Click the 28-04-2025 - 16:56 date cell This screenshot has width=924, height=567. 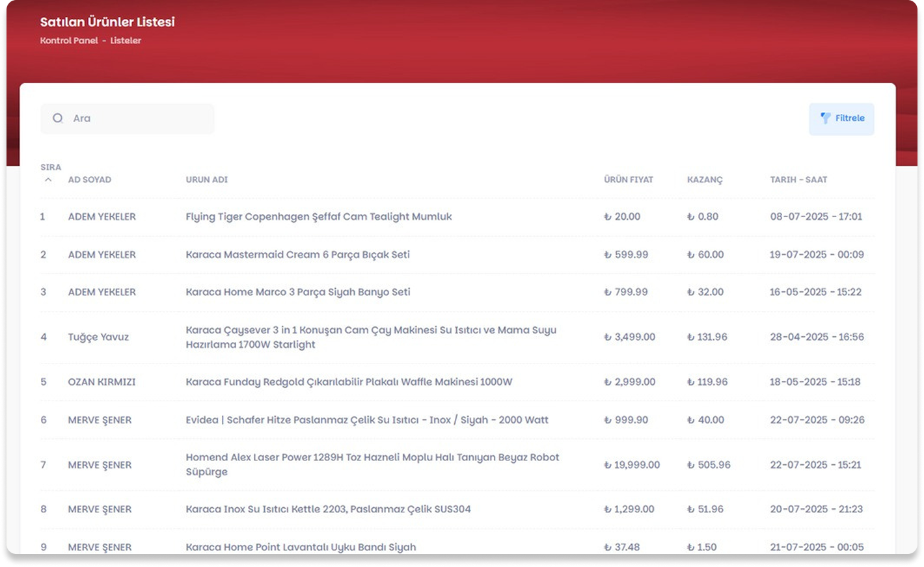click(817, 337)
